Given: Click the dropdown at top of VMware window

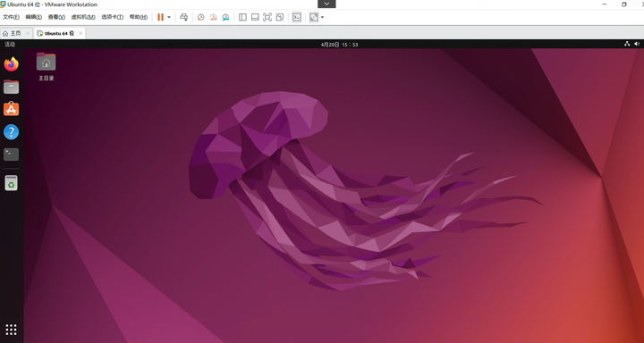Looking at the screenshot, I should tap(326, 4).
